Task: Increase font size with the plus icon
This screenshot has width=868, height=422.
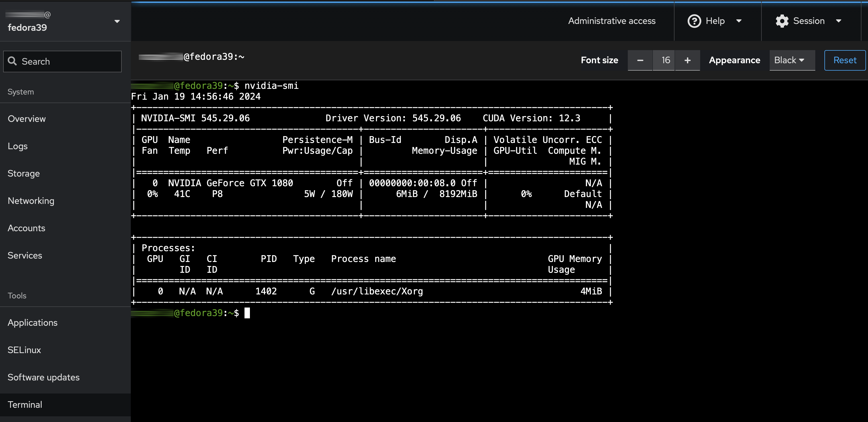Action: (x=687, y=60)
